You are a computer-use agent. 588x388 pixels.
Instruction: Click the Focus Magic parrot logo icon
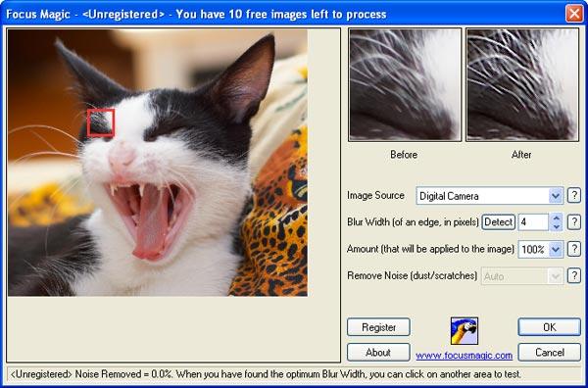(x=465, y=330)
